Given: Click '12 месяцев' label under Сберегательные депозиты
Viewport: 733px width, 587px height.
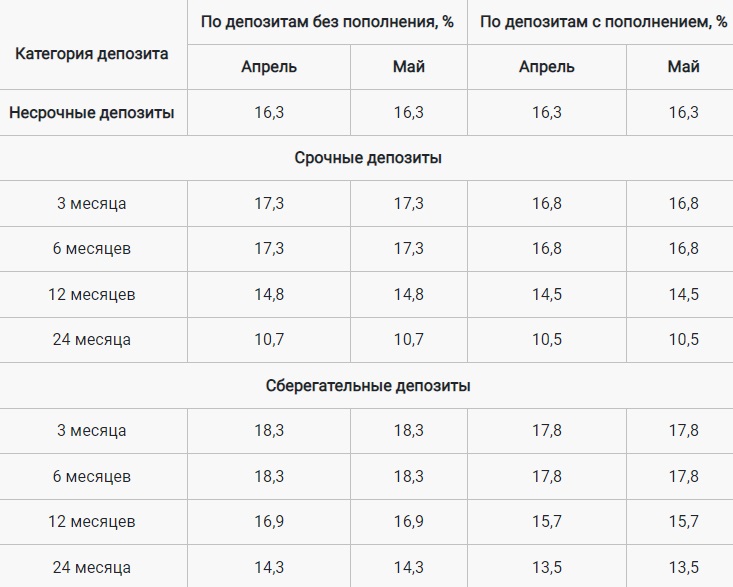Looking at the screenshot, I should coord(92,521).
